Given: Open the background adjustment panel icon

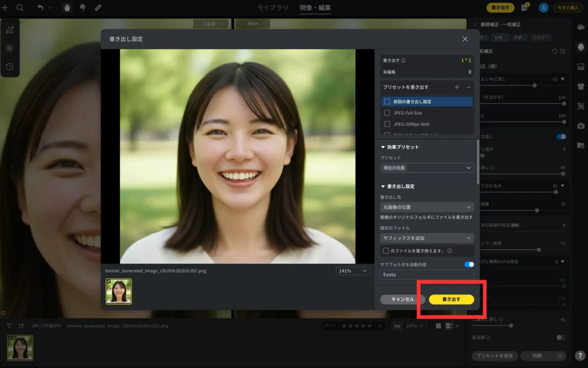Looking at the screenshot, I should (581, 67).
